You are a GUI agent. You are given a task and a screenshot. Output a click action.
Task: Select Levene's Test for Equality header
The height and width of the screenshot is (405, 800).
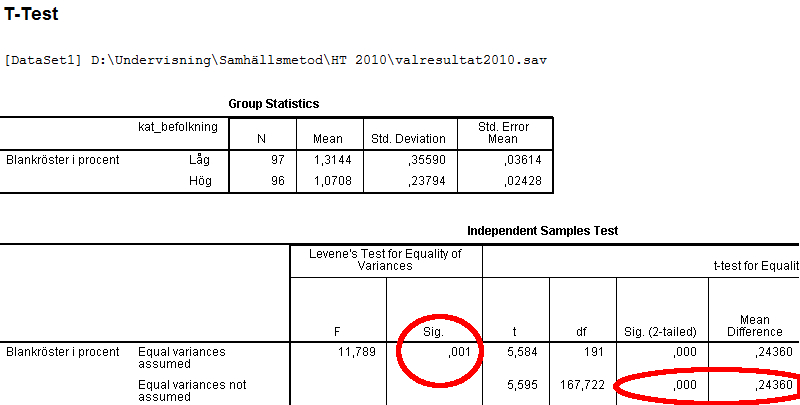point(386,259)
